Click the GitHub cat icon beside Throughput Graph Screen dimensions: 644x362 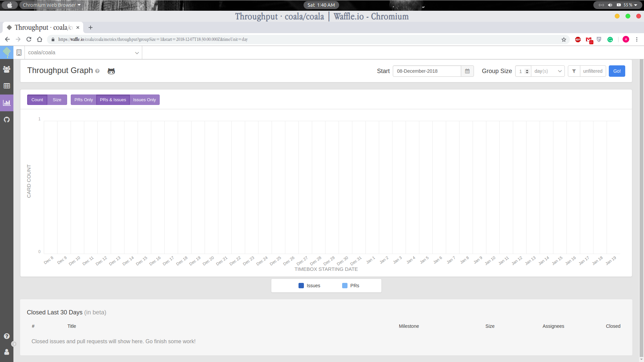click(111, 71)
